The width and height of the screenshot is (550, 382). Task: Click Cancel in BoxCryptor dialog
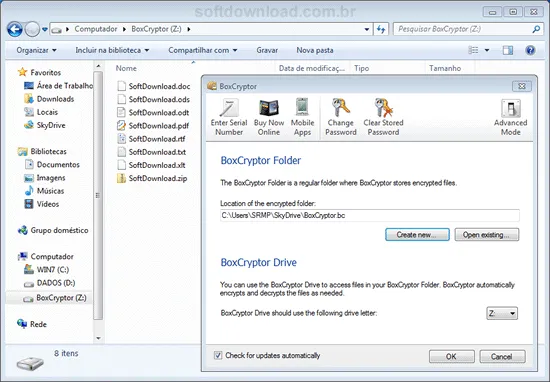click(x=502, y=356)
